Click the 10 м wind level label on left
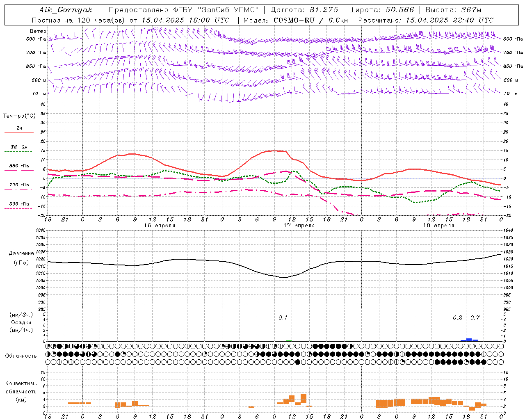The height and width of the screenshot is (420, 525). [39, 94]
